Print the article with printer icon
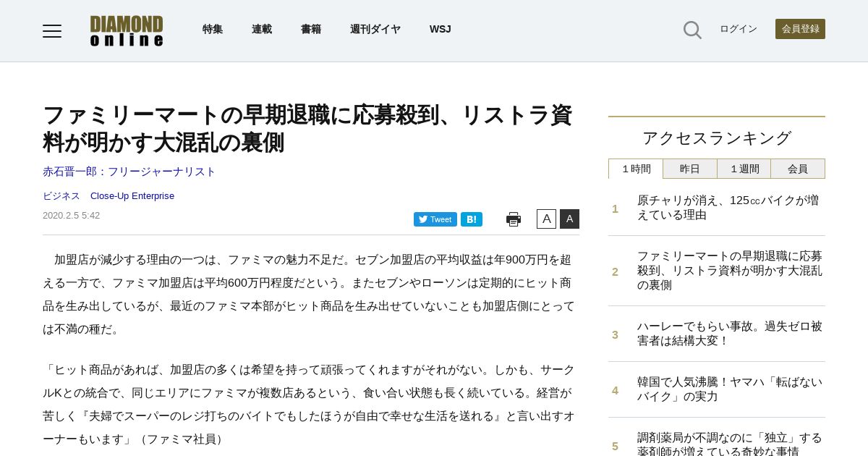Screen dimensions: 868x456 coord(514,219)
